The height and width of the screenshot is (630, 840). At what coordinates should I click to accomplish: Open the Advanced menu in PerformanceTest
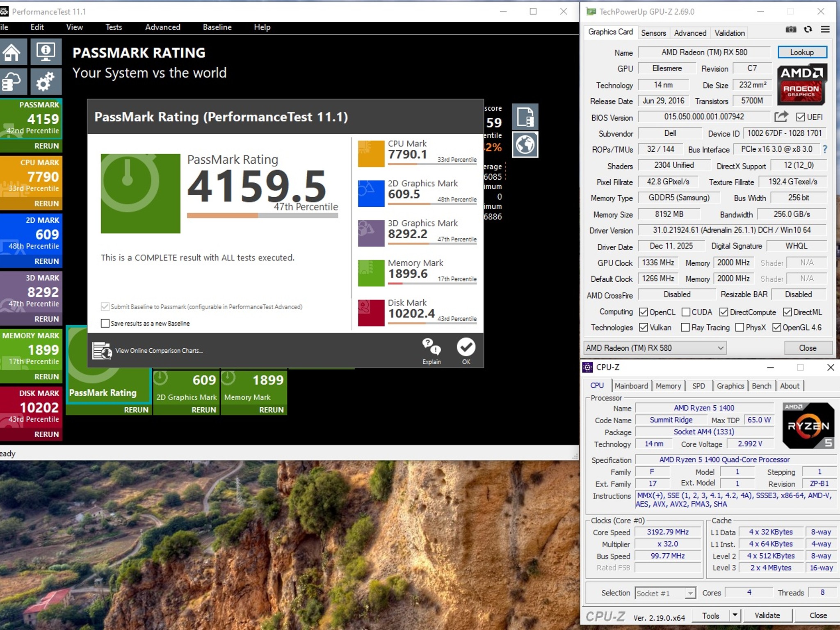click(x=163, y=27)
